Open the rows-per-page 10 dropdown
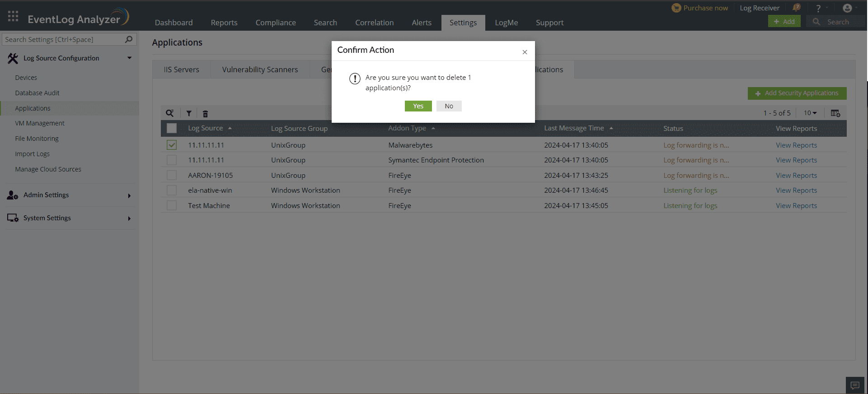The height and width of the screenshot is (394, 868). point(810,113)
